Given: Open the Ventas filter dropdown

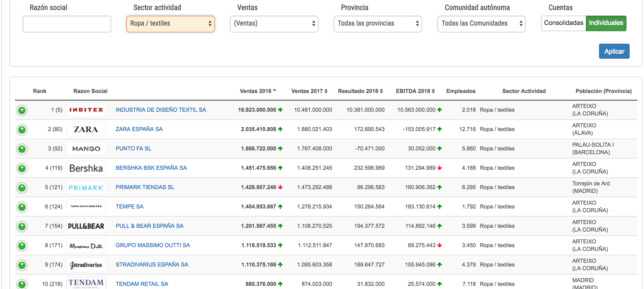Looking at the screenshot, I should (274, 24).
